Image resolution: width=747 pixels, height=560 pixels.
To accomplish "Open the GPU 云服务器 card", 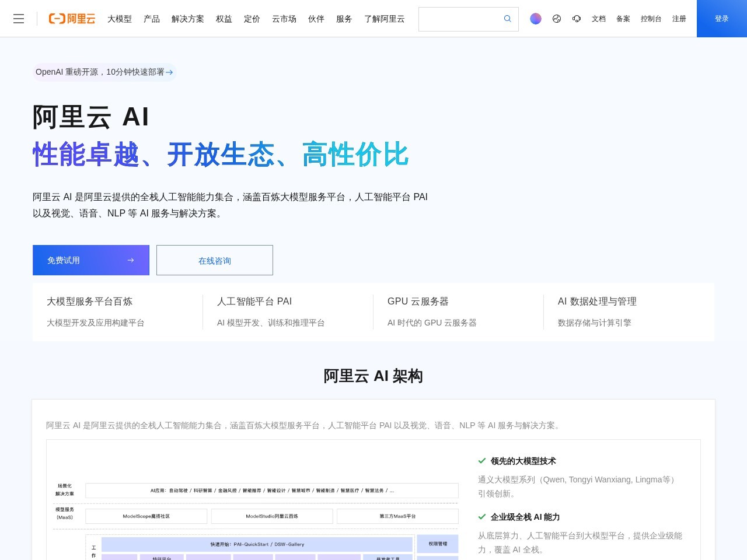I will [459, 312].
